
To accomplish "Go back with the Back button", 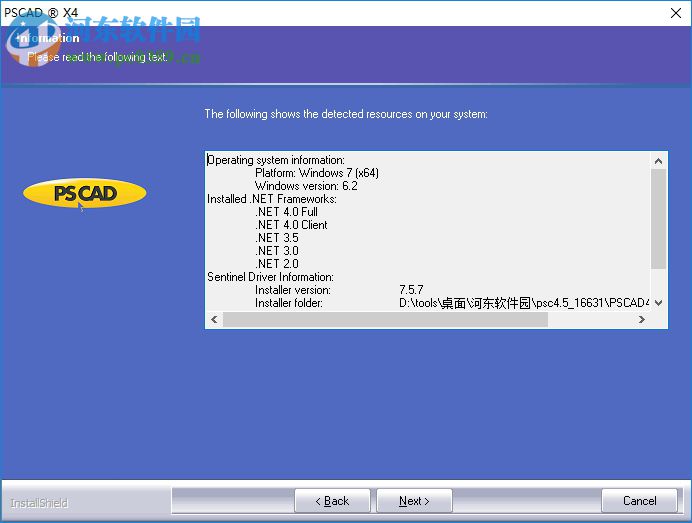I will click(x=332, y=501).
